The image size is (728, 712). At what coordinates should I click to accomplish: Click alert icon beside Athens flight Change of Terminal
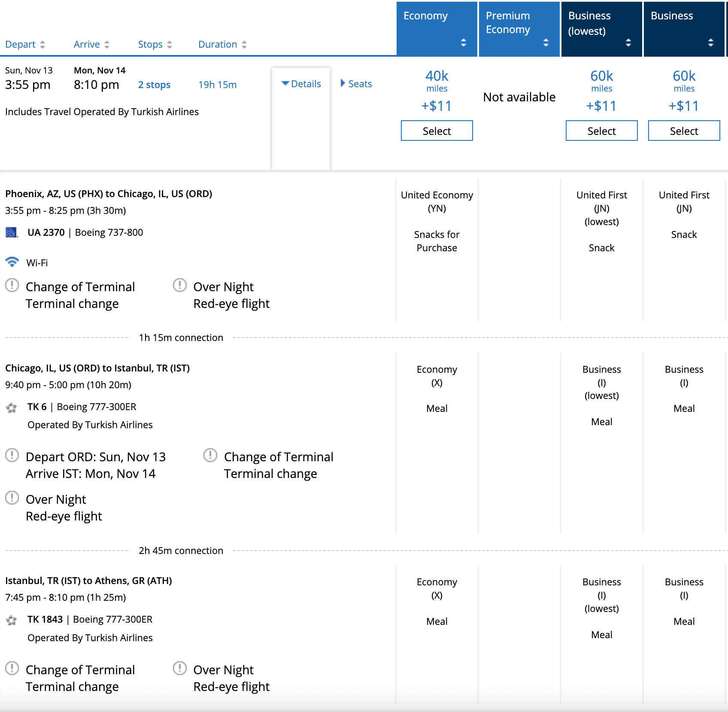pos(12,668)
